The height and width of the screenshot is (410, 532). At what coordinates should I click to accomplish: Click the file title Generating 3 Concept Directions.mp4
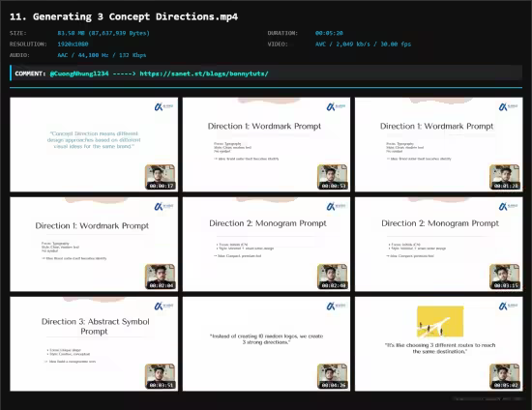click(124, 16)
